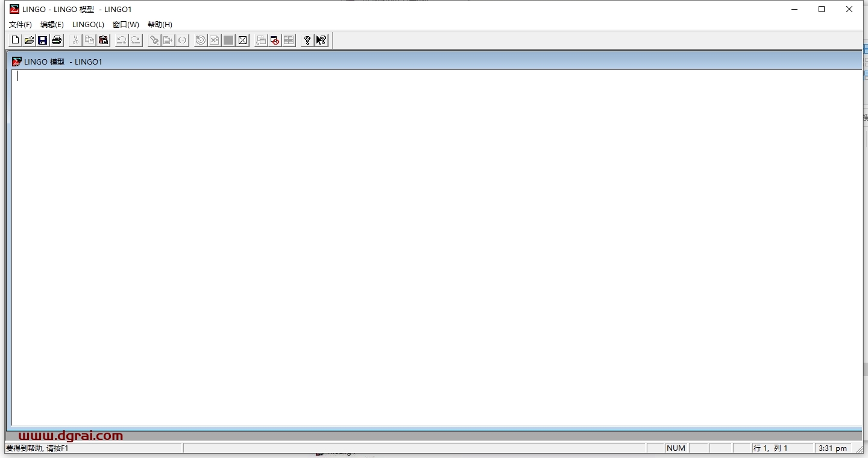Viewport: 868px width, 458px height.
Task: Paste using the clipboard icon
Action: pos(103,40)
